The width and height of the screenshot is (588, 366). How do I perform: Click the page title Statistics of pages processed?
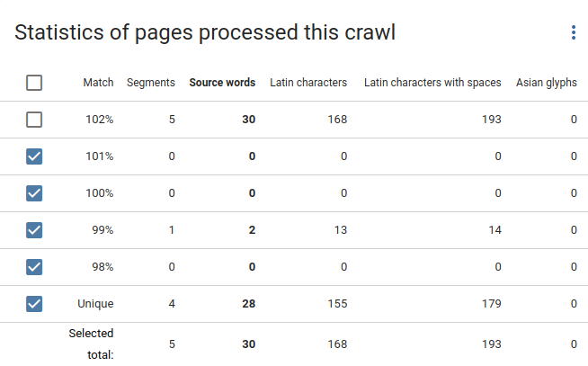click(x=205, y=32)
